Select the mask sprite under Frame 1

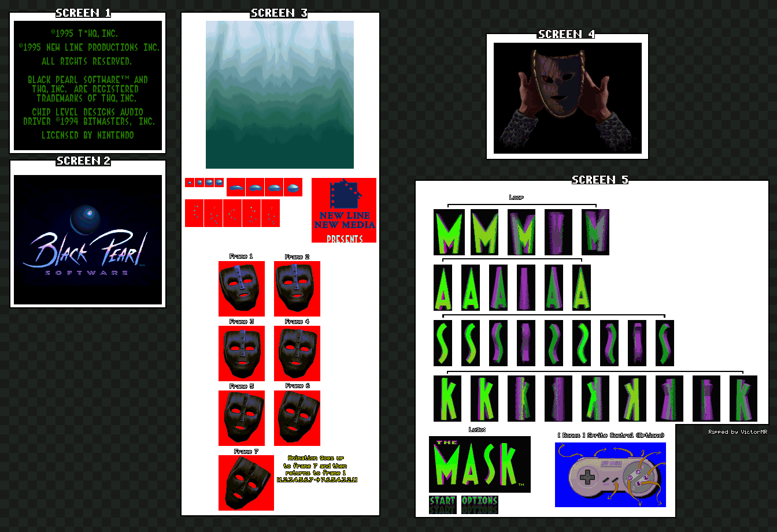[x=241, y=288]
